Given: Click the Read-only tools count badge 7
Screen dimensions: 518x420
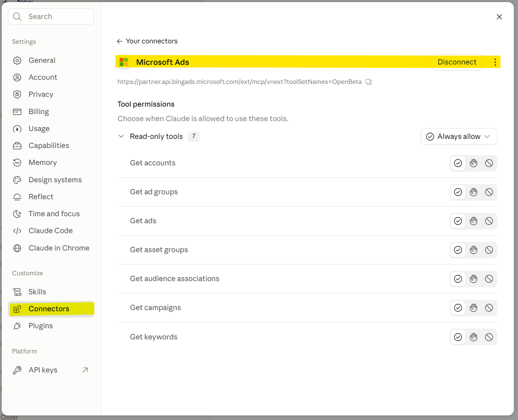Looking at the screenshot, I should [194, 136].
